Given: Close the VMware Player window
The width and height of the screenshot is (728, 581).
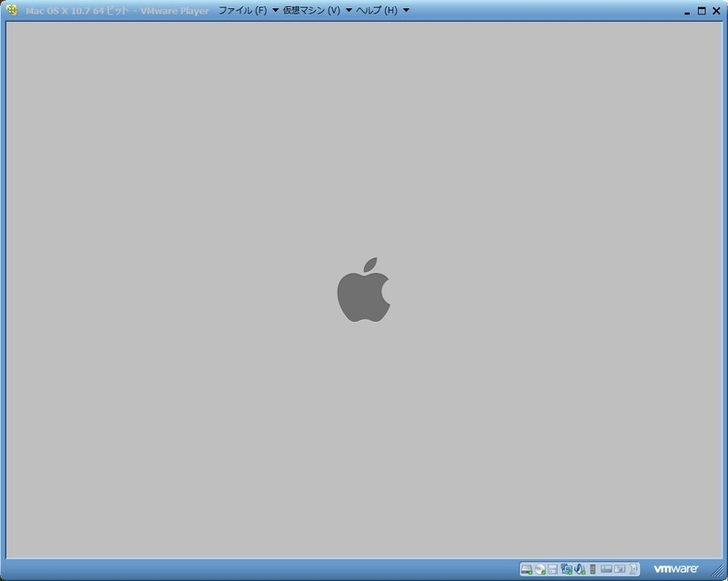Looking at the screenshot, I should (716, 11).
